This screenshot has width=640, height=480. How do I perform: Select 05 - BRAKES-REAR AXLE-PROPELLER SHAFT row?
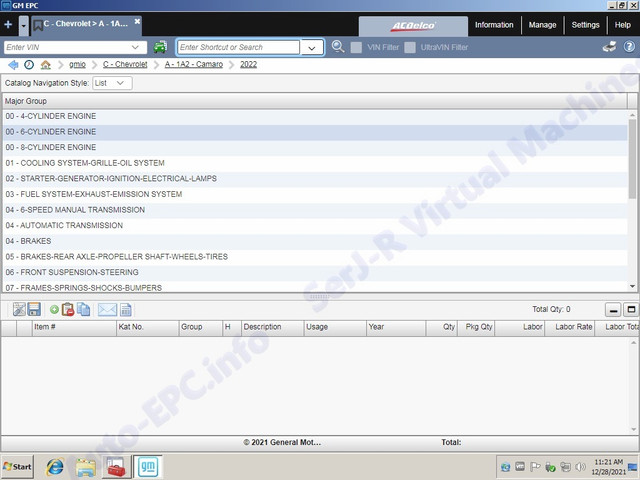tap(315, 257)
